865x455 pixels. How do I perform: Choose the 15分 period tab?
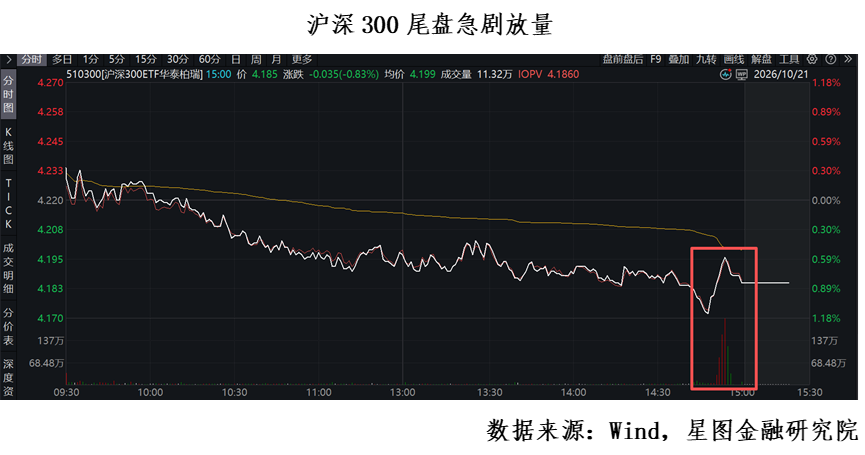(146, 59)
